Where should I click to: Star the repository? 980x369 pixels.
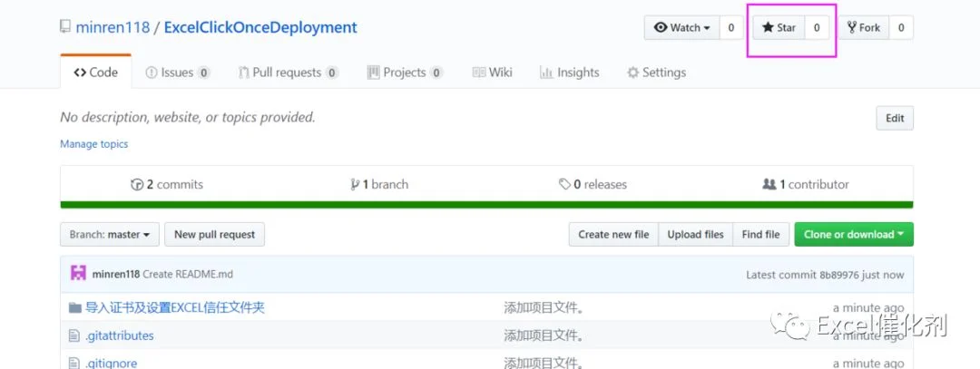(x=779, y=27)
